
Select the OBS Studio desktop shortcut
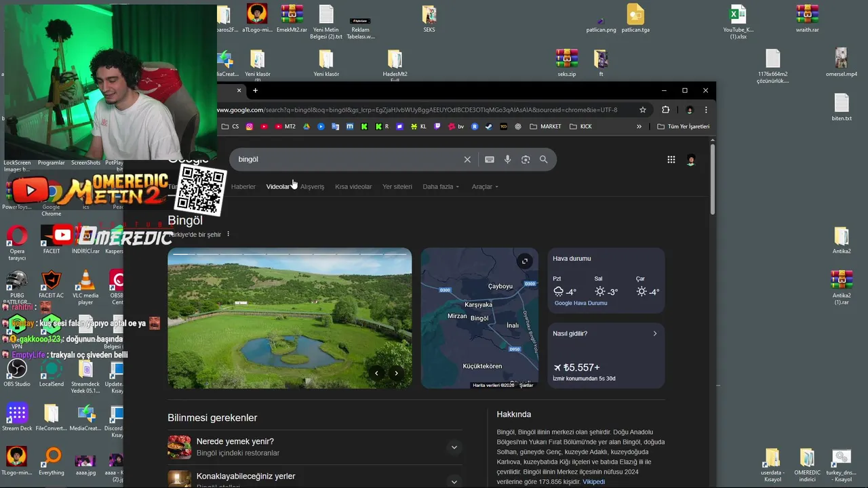pyautogui.click(x=17, y=373)
